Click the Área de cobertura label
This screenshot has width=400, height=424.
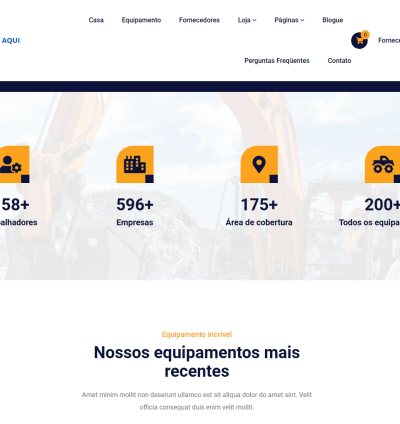tap(259, 222)
